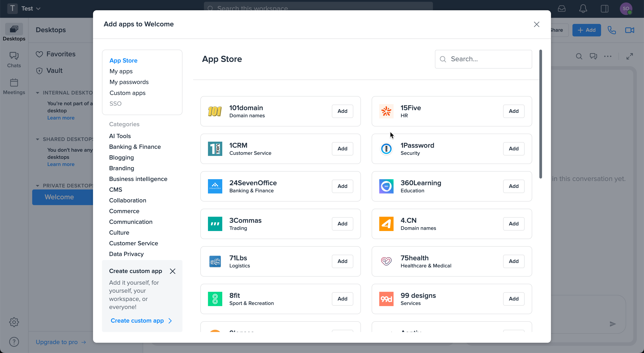Viewport: 644px width, 353px height.
Task: Add the 1Password app
Action: (513, 149)
